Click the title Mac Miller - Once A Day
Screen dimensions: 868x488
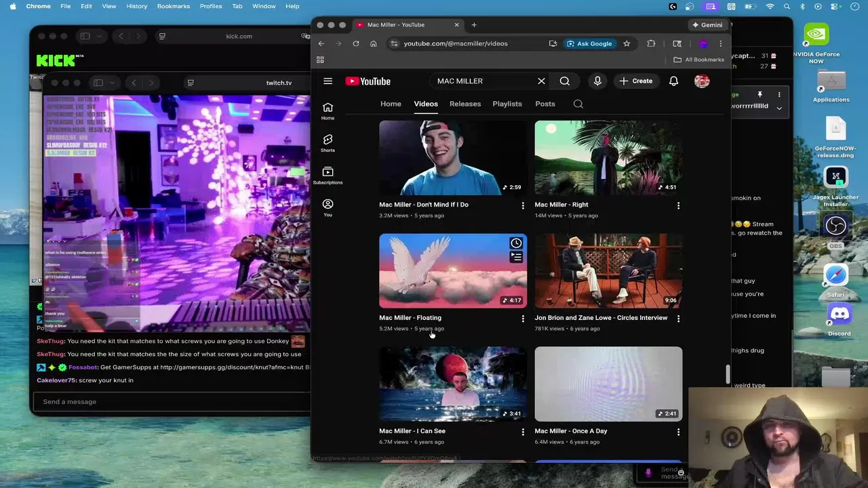pyautogui.click(x=571, y=431)
